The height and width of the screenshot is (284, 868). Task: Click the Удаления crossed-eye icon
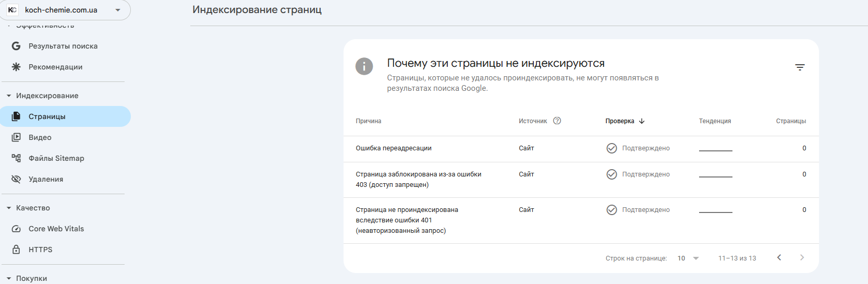(16, 179)
